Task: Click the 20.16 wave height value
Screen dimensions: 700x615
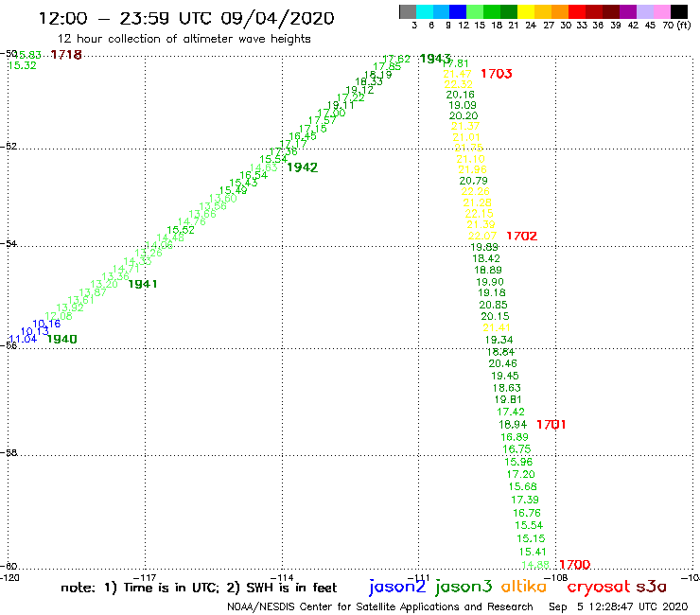Action: click(461, 95)
